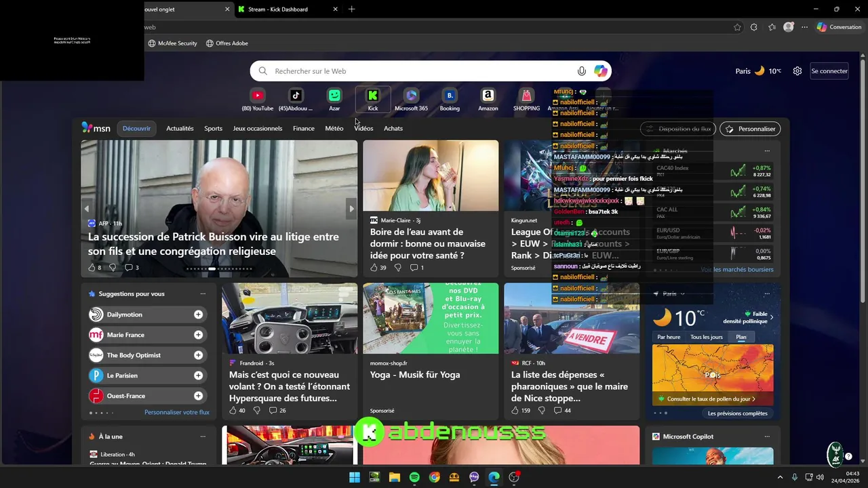Image resolution: width=868 pixels, height=488 pixels.
Task: Show previous headline in the carousel
Action: 87,209
